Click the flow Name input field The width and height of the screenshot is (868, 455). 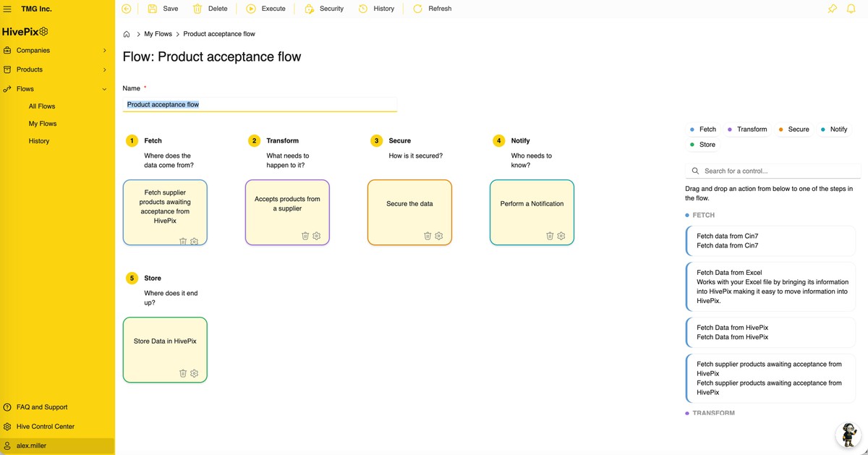pyautogui.click(x=260, y=104)
